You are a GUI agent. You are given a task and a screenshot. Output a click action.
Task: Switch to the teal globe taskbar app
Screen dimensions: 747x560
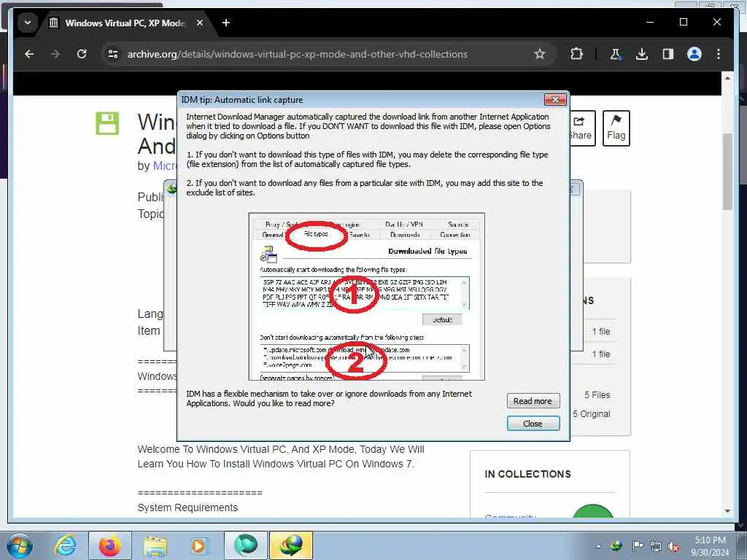tap(246, 545)
